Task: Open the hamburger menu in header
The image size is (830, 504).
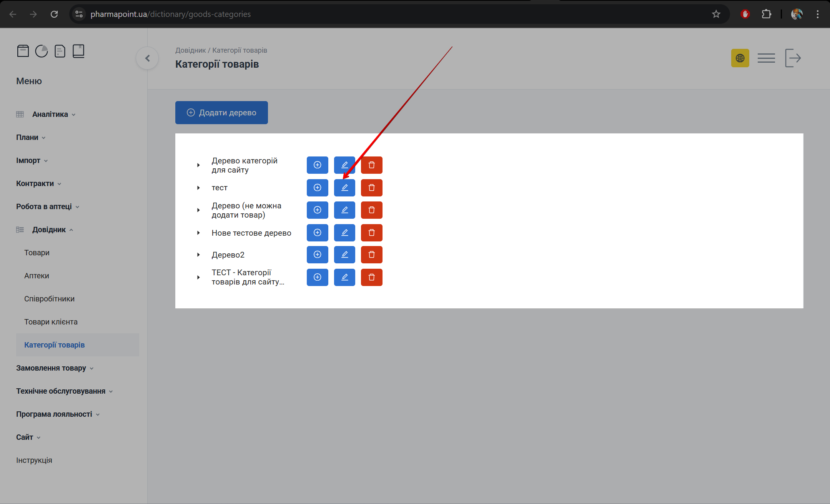Action: (766, 58)
